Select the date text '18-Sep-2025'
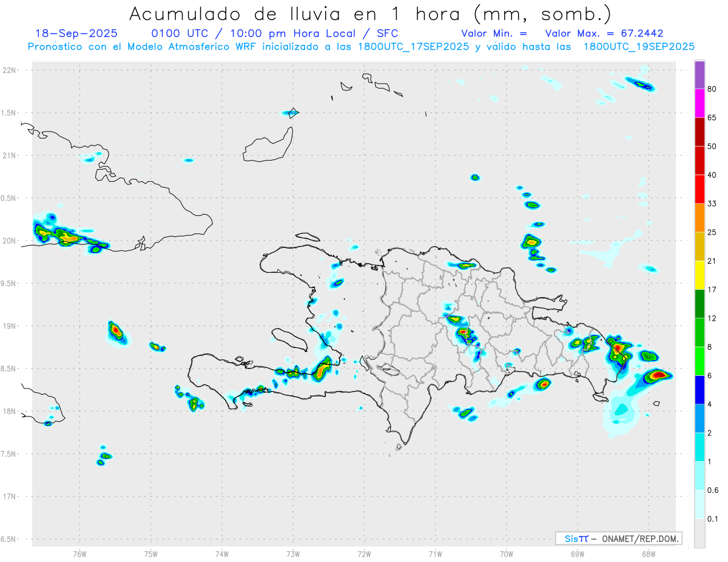The image size is (728, 562). (x=77, y=33)
